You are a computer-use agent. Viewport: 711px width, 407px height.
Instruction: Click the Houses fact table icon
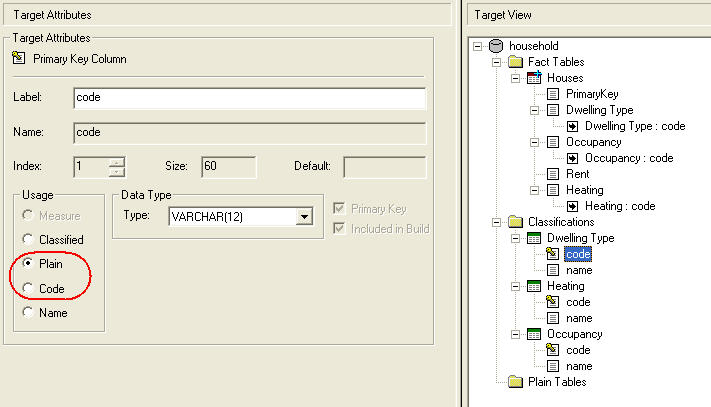click(534, 78)
